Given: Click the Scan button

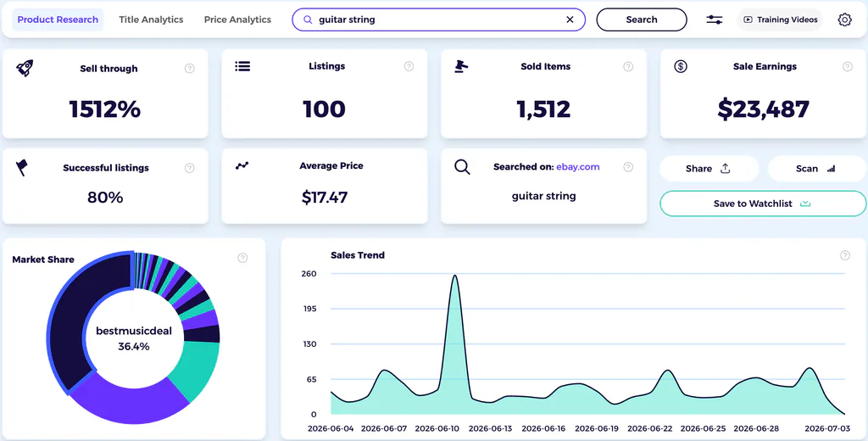Looking at the screenshot, I should (815, 169).
